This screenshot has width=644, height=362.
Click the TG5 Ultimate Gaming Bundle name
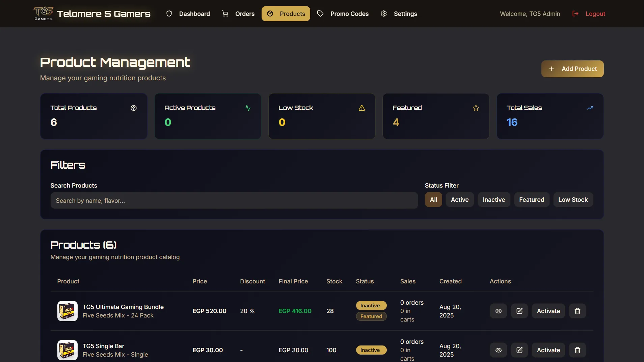pyautogui.click(x=123, y=307)
